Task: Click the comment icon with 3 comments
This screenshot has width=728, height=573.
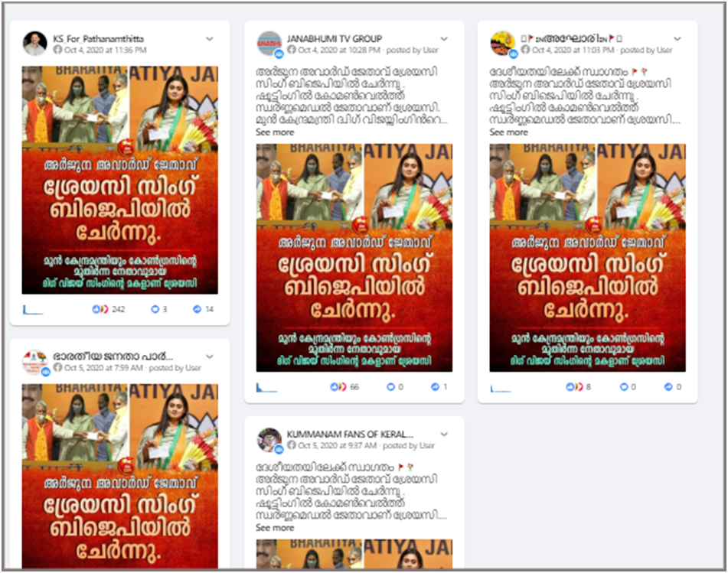Action: point(155,309)
